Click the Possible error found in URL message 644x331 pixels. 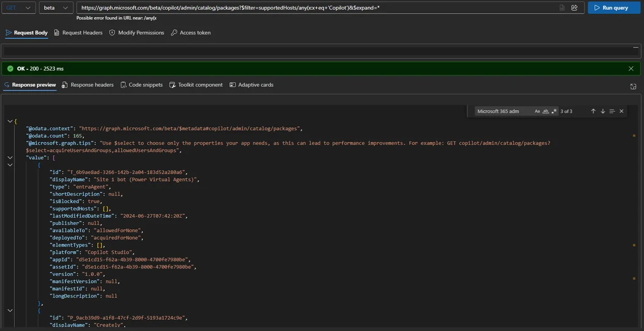click(116, 18)
